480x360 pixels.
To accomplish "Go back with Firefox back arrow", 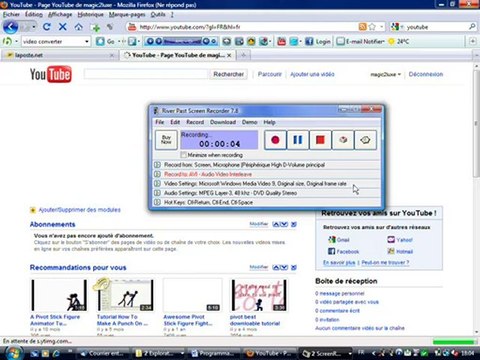I will coord(11,27).
